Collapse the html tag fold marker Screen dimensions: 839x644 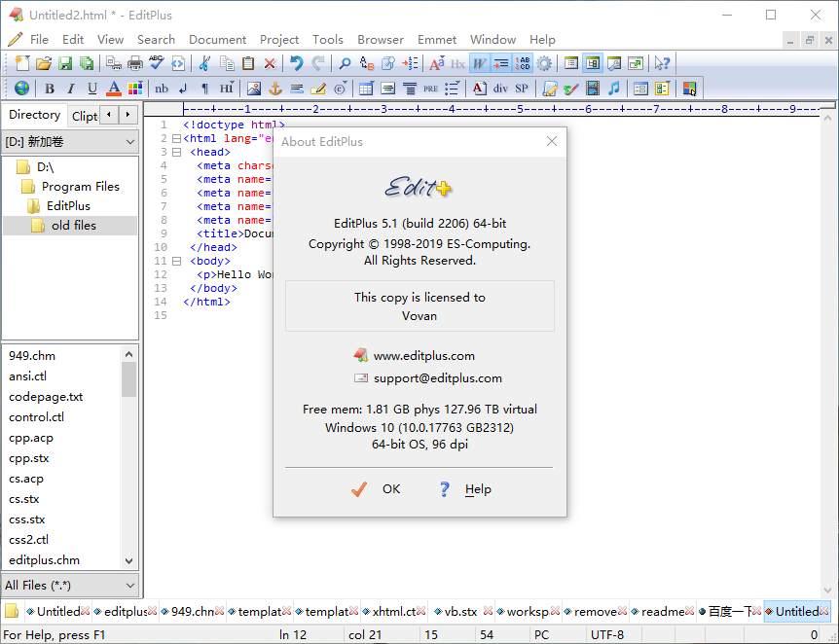(176, 139)
